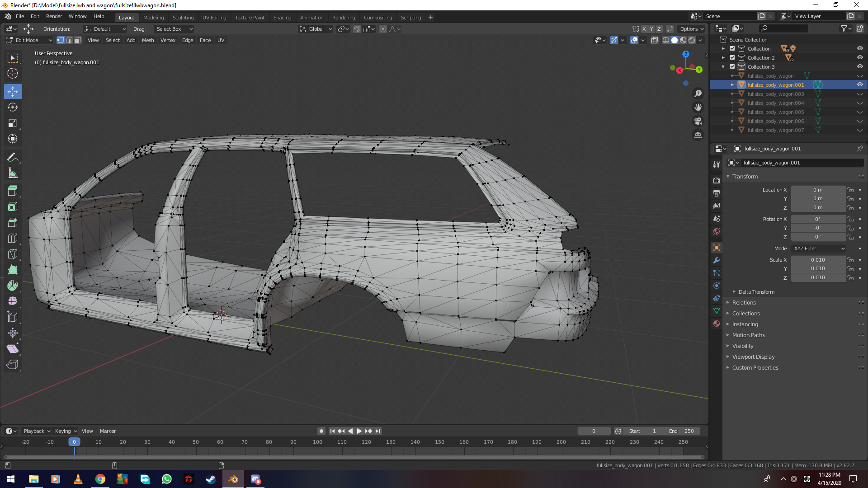The image size is (868, 488).
Task: Hide fullsize_body_wagon.001 with eye icon
Action: click(860, 85)
